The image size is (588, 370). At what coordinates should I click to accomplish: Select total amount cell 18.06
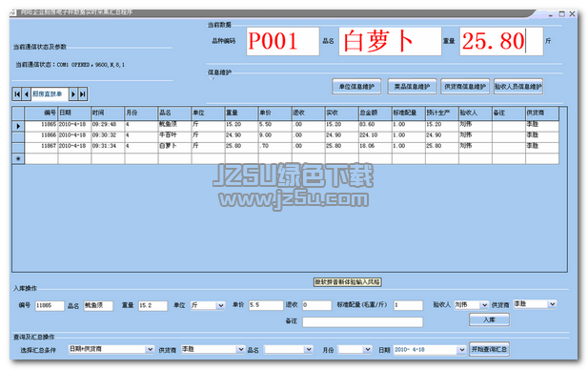[375, 148]
